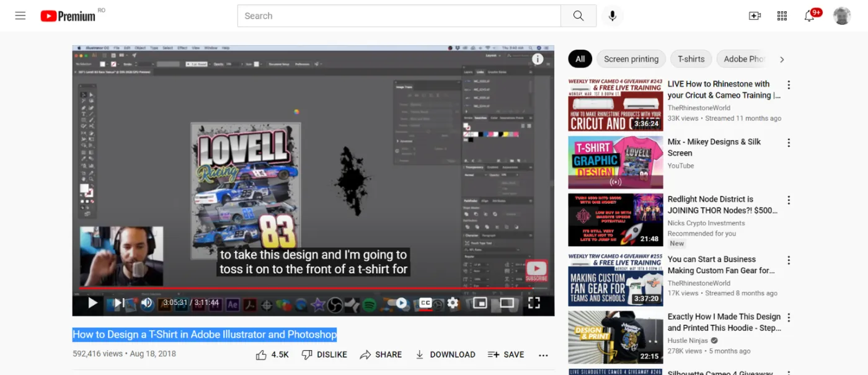Image resolution: width=868 pixels, height=375 pixels.
Task: Open the Hoodie Design & Print thumbnail
Action: pyautogui.click(x=616, y=337)
